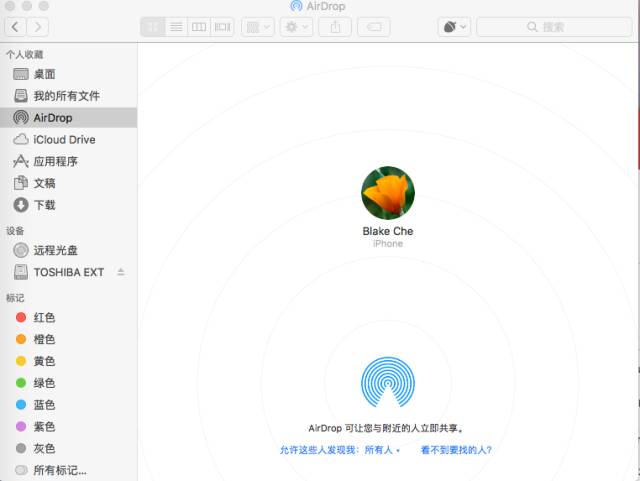Switch to list view mode

[x=176, y=27]
